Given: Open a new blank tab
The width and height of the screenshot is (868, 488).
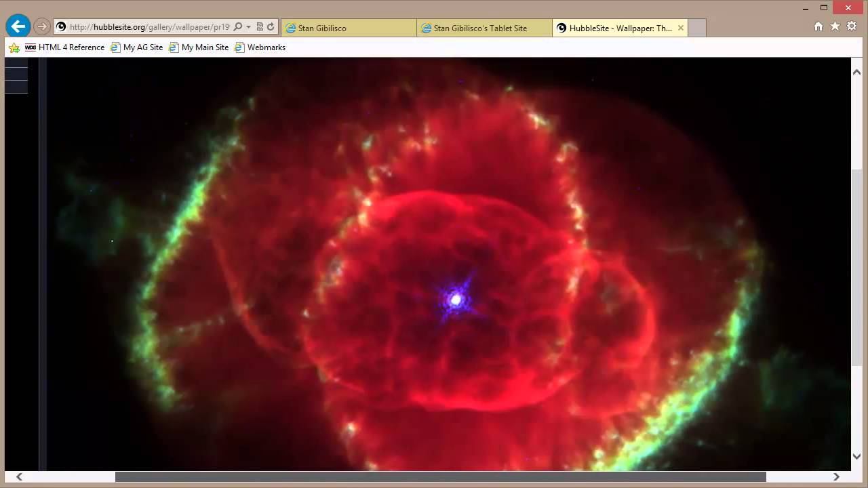Looking at the screenshot, I should coord(697,28).
